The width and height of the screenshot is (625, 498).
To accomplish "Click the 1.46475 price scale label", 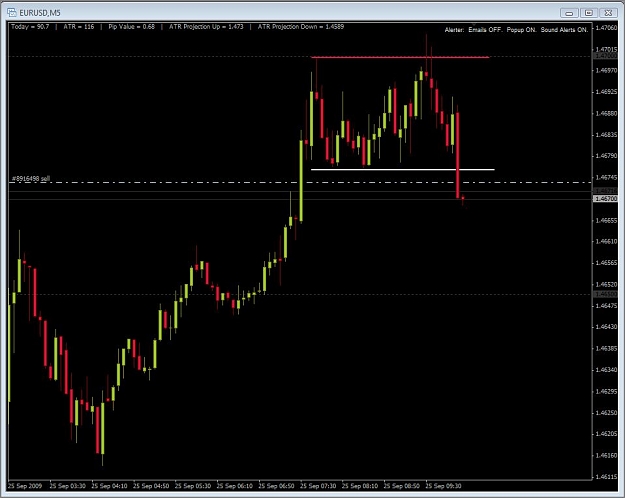I will point(606,306).
